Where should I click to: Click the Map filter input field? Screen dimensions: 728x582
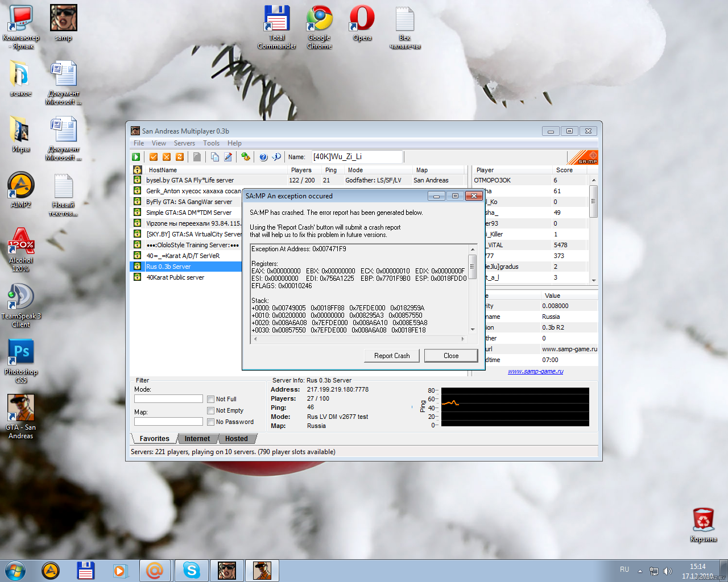[168, 422]
